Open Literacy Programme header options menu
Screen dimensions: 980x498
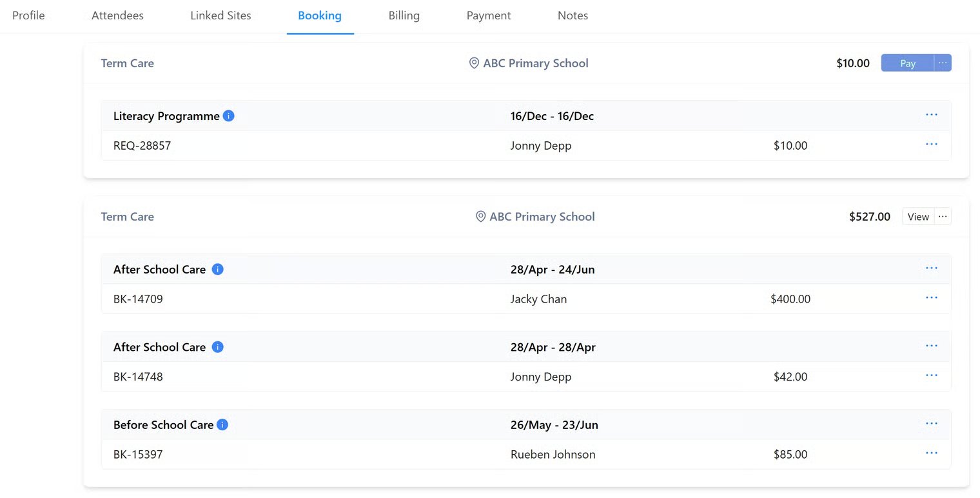coord(931,115)
